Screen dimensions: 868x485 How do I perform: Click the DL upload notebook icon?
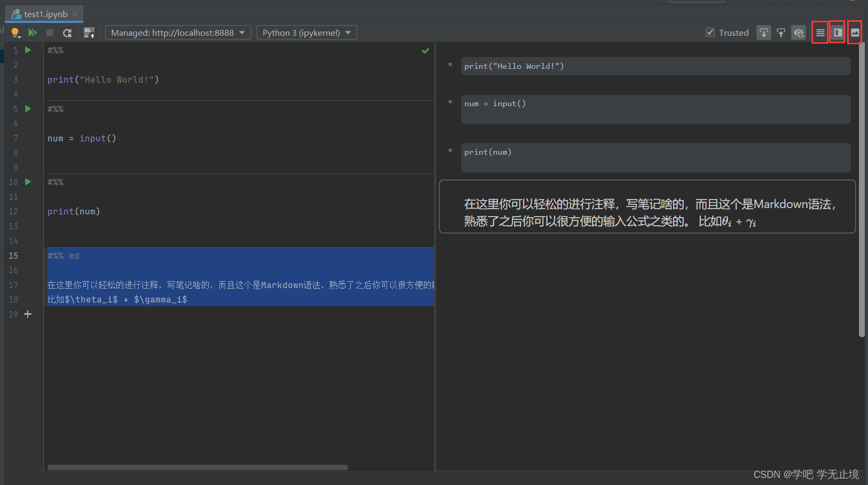89,33
